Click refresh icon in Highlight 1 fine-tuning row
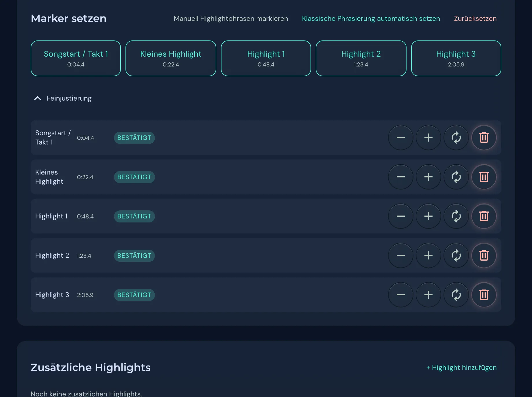The height and width of the screenshot is (397, 532). pyautogui.click(x=456, y=216)
